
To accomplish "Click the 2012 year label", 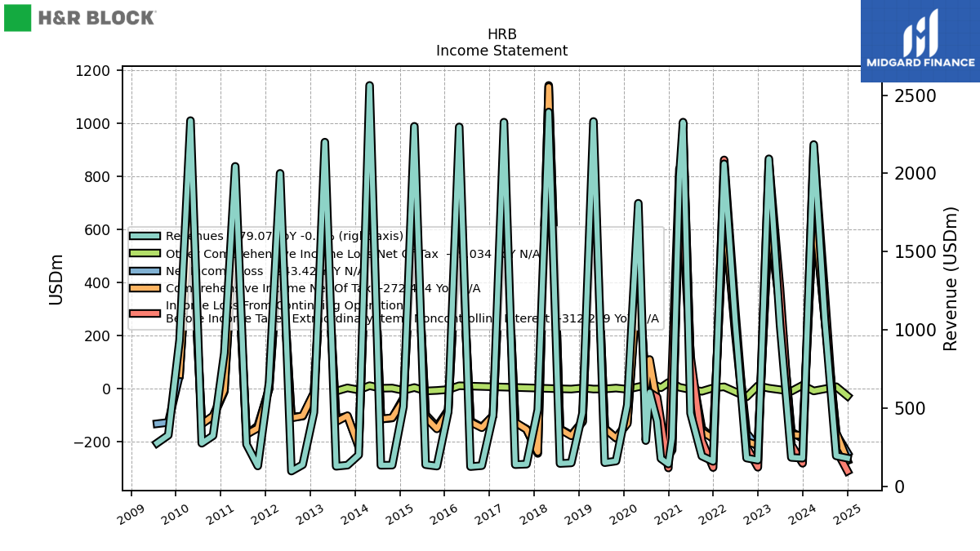I will click(x=265, y=513).
